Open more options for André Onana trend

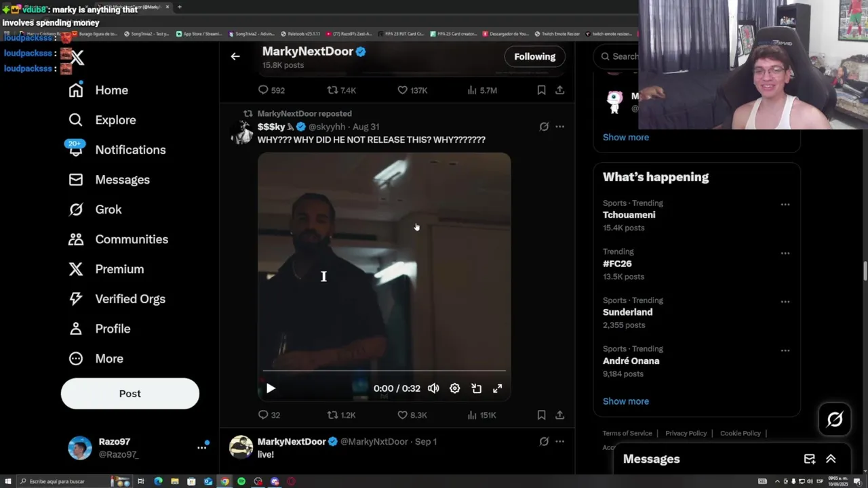point(785,350)
